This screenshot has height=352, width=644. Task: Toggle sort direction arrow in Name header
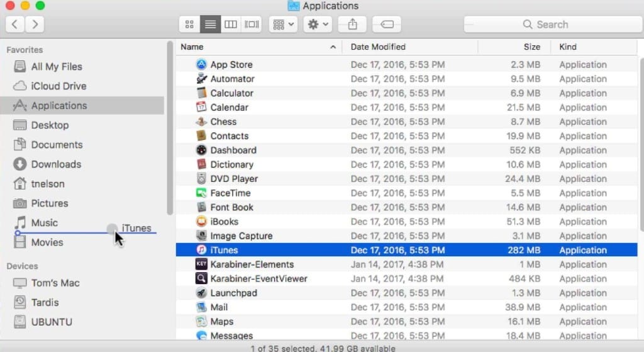click(333, 47)
